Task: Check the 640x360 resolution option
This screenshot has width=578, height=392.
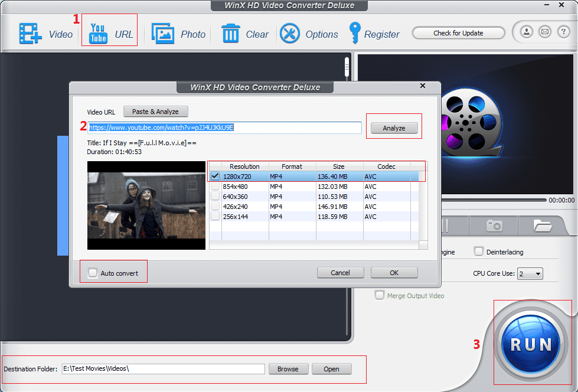Action: coord(215,196)
